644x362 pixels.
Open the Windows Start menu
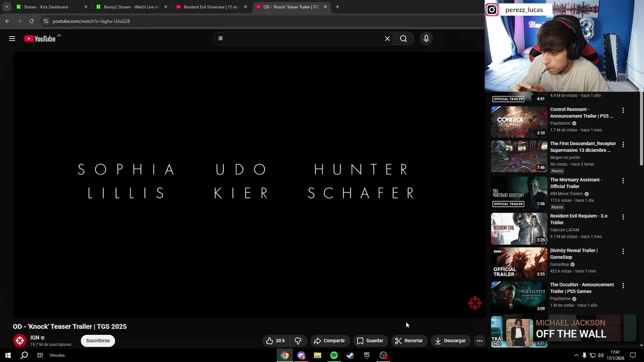coord(8,355)
